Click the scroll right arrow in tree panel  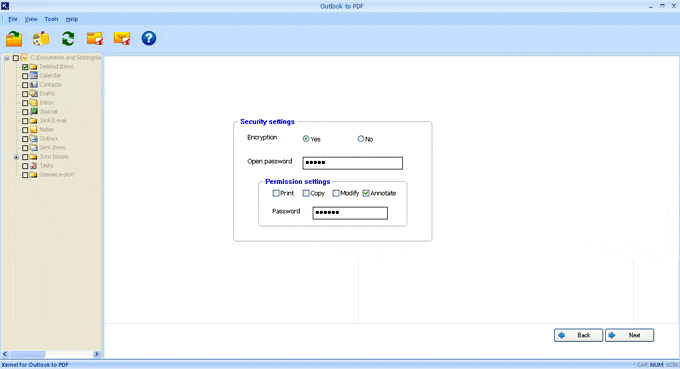[x=97, y=354]
